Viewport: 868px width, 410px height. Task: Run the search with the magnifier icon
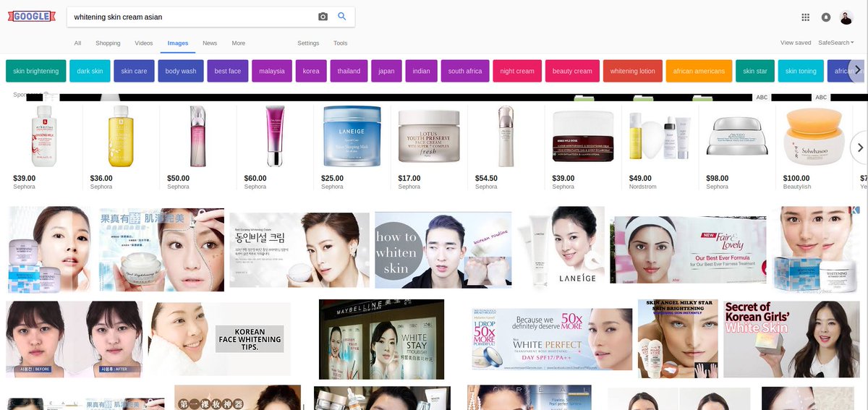(x=342, y=17)
